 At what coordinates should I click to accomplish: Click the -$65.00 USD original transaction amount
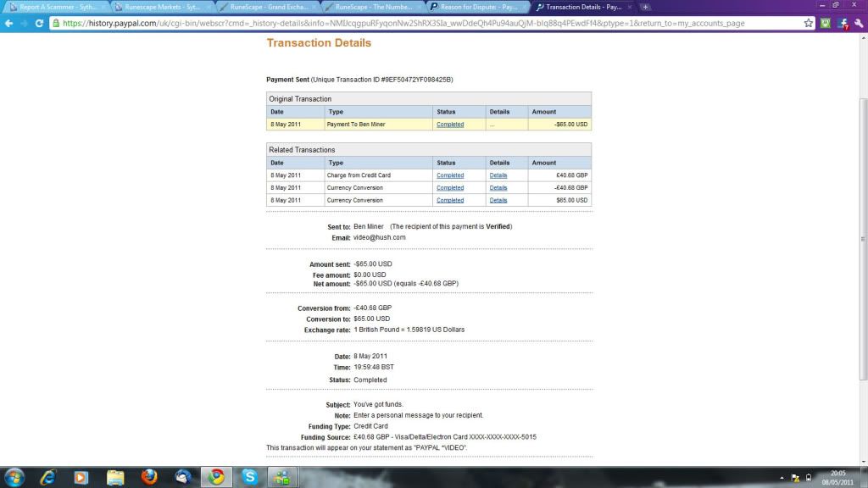click(x=570, y=125)
